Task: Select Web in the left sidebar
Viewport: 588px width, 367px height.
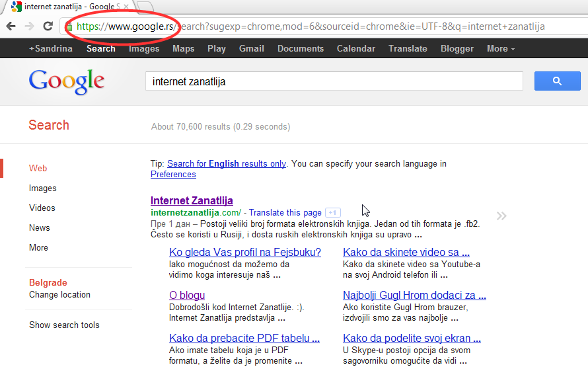Action: 38,168
